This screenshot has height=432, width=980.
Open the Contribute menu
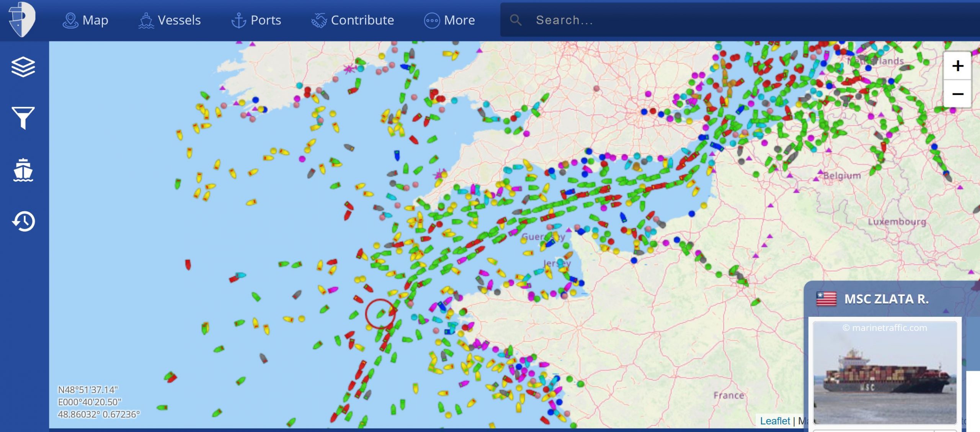[352, 20]
